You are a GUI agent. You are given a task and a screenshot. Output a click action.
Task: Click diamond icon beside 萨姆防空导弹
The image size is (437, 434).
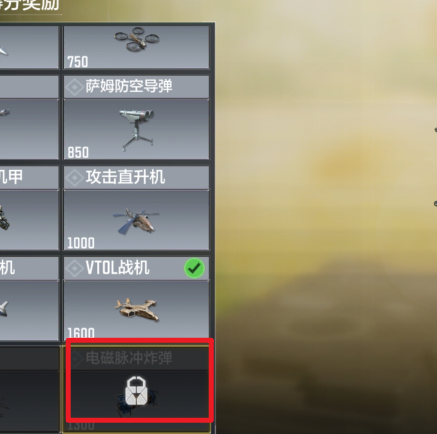click(74, 87)
